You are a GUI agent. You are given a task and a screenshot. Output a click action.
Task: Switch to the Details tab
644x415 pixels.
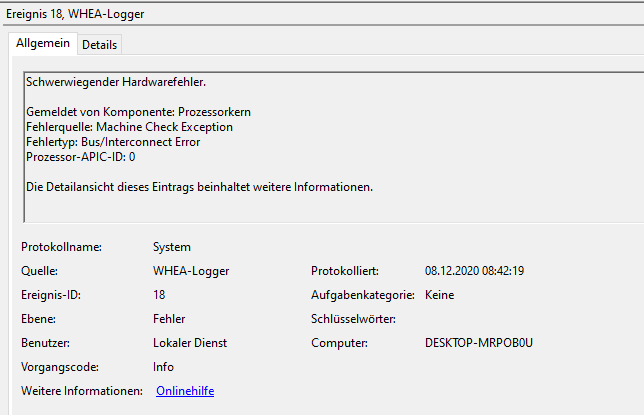click(99, 44)
